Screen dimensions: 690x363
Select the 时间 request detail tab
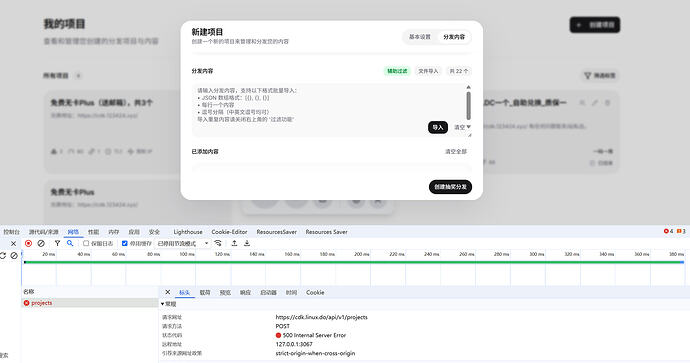point(291,293)
